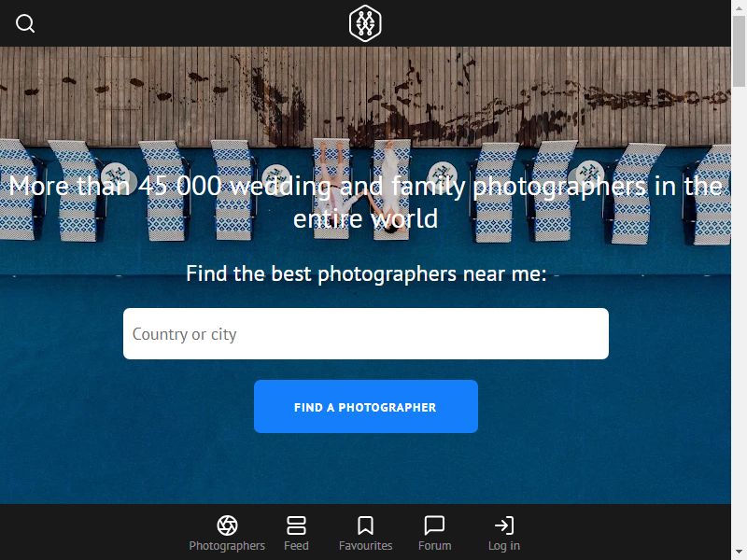Select the Photographers aperture icon
Viewport: 747px width, 560px height.
(227, 525)
